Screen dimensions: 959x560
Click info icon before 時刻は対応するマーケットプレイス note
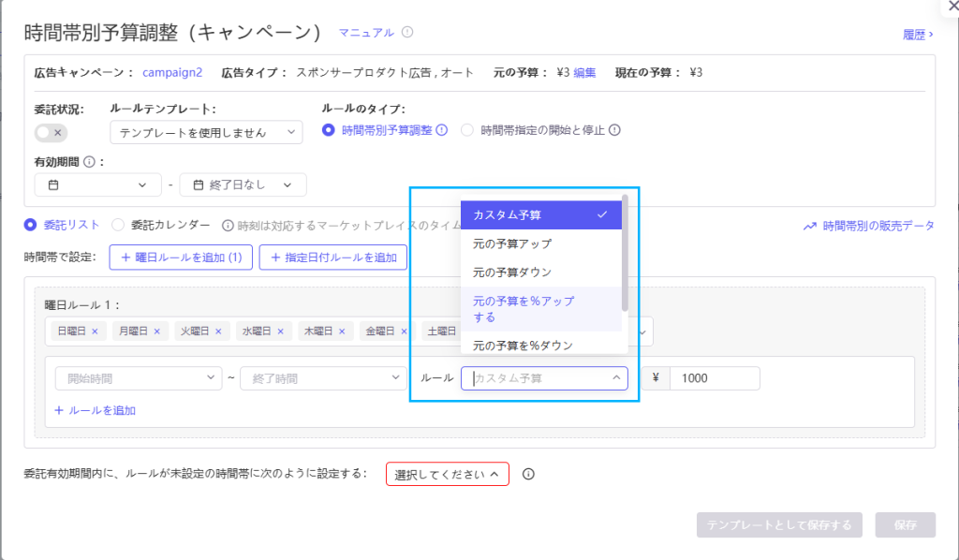pyautogui.click(x=228, y=226)
